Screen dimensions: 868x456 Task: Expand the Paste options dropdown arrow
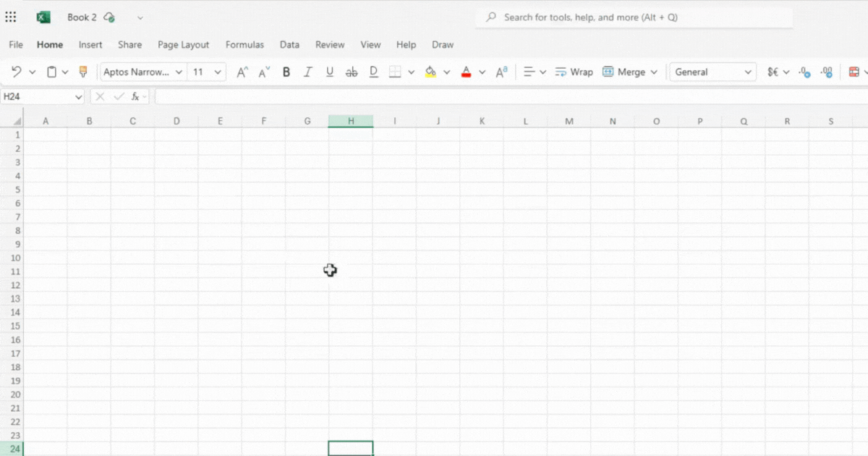(x=65, y=72)
